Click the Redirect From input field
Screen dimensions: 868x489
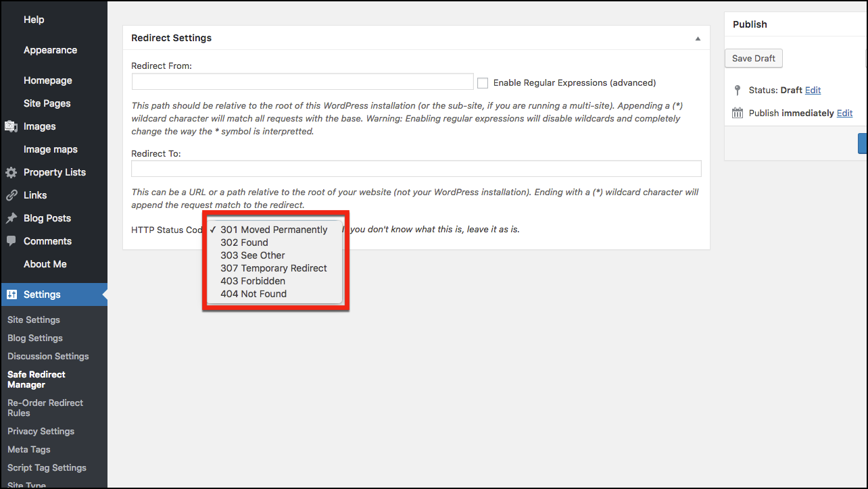click(302, 82)
